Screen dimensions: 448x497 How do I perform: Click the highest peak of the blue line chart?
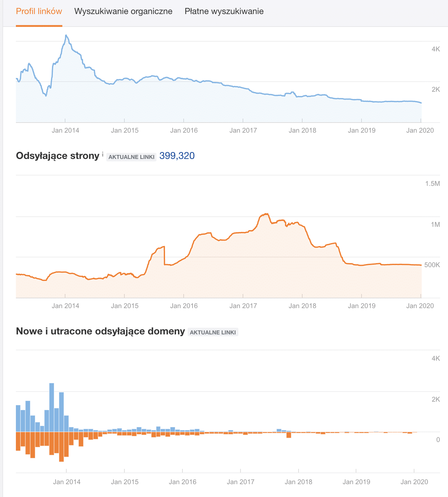click(66, 36)
